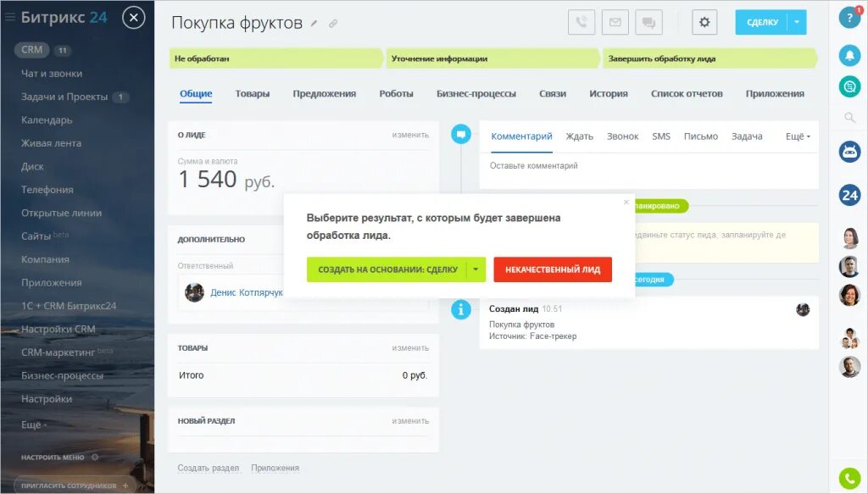Open the settings gear button in the header
The height and width of the screenshot is (494, 868).
coord(704,23)
